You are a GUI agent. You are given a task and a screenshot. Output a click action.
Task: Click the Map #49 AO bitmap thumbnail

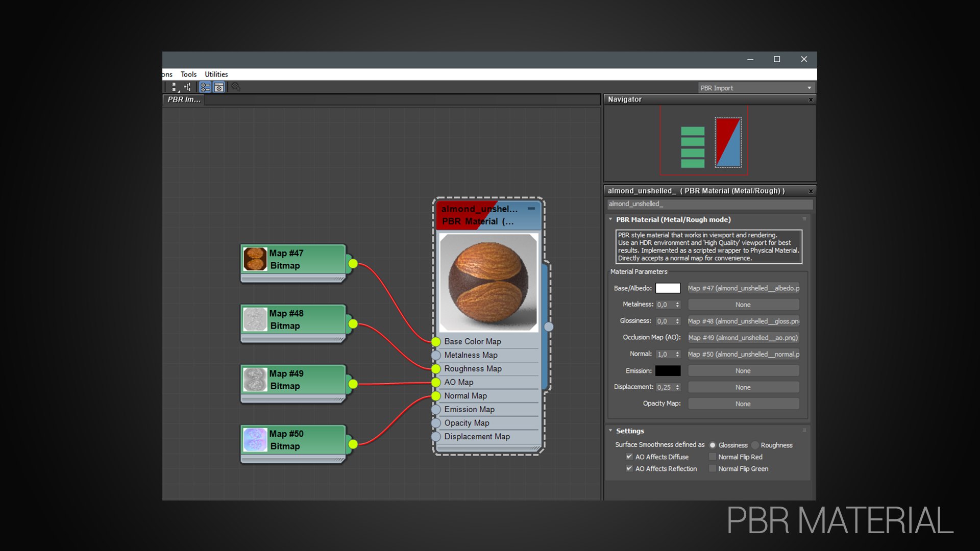pos(255,380)
